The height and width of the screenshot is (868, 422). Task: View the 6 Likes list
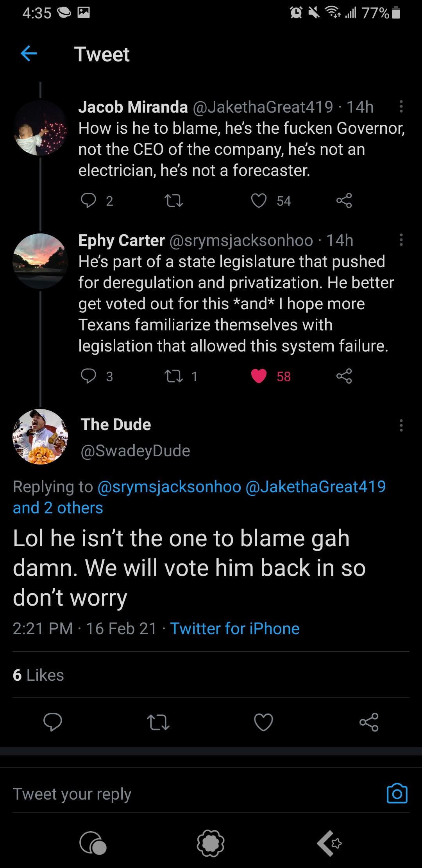(38, 675)
